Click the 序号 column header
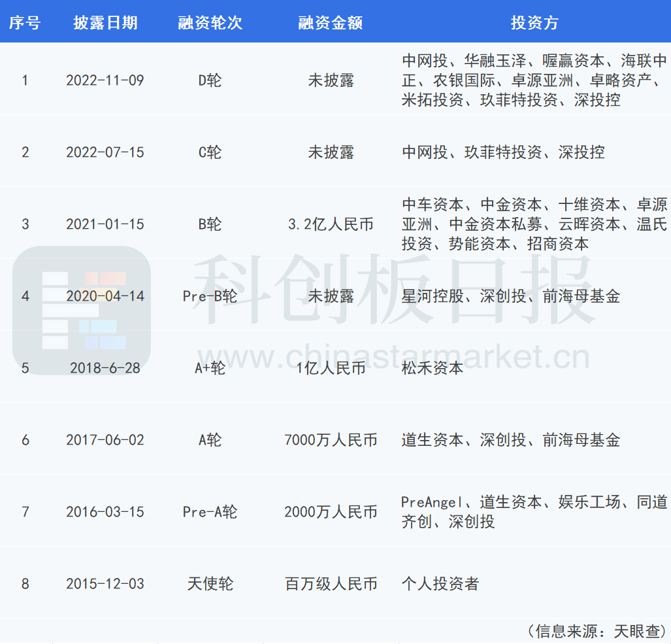The height and width of the screenshot is (644, 671). (25, 23)
